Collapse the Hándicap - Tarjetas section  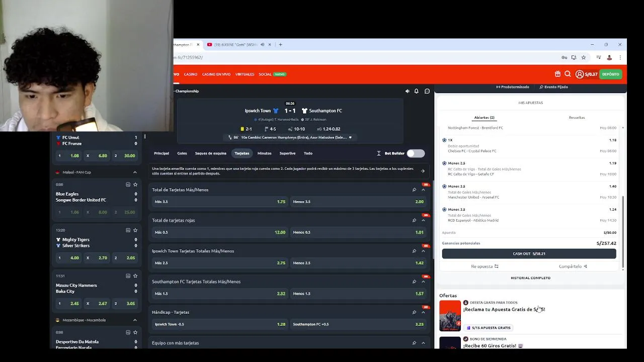tap(423, 312)
